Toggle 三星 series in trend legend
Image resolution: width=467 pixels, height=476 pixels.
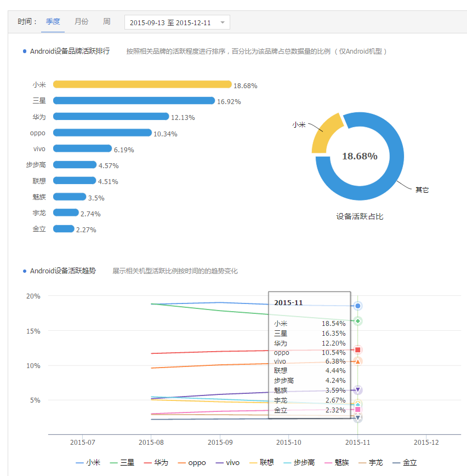[122, 463]
